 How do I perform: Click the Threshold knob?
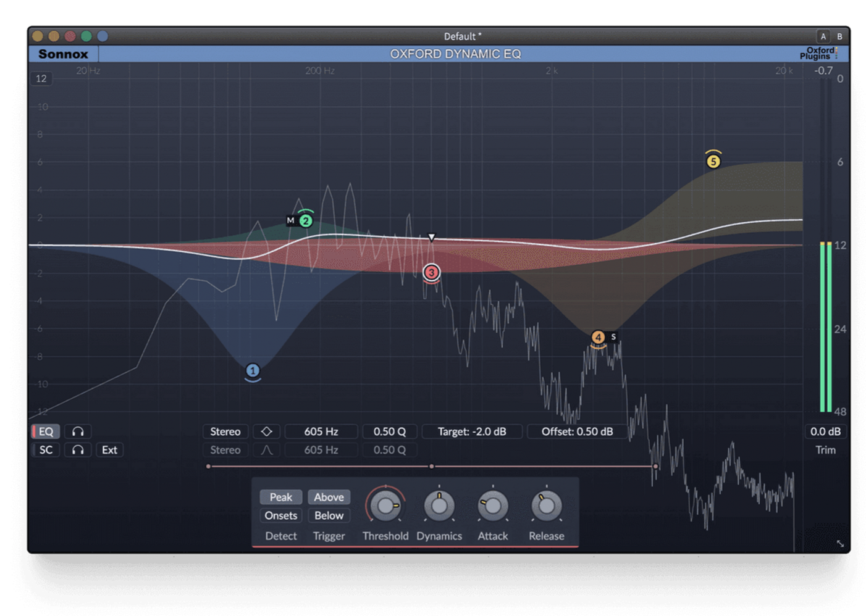coord(385,506)
